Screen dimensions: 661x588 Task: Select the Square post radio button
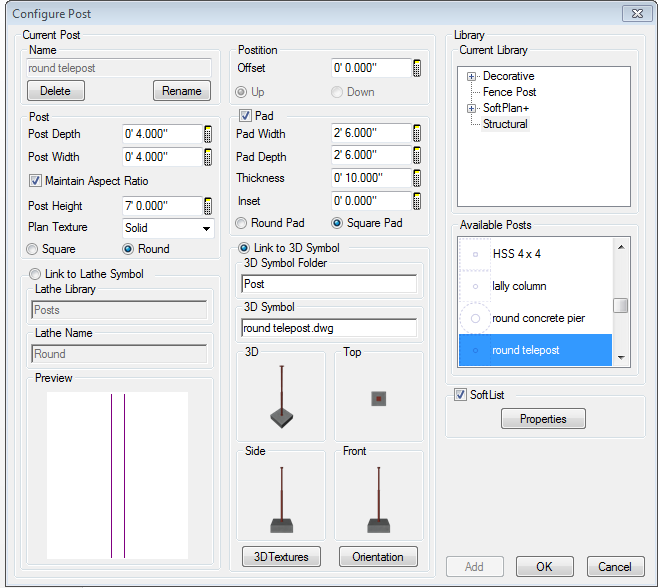(x=35, y=249)
